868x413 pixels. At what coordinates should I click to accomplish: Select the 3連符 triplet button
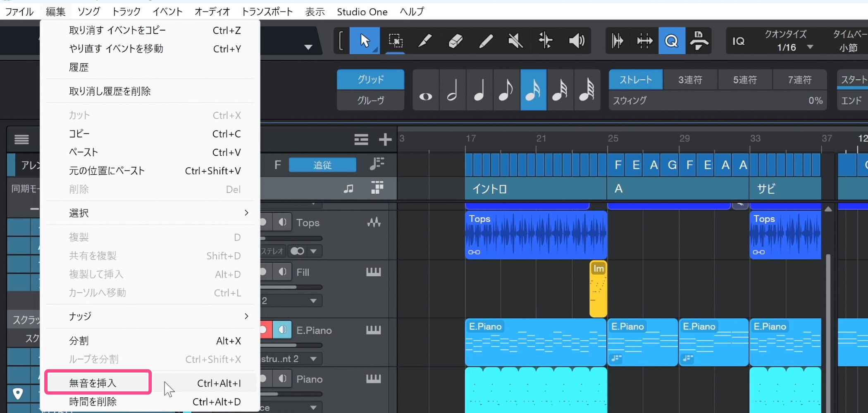click(x=690, y=80)
